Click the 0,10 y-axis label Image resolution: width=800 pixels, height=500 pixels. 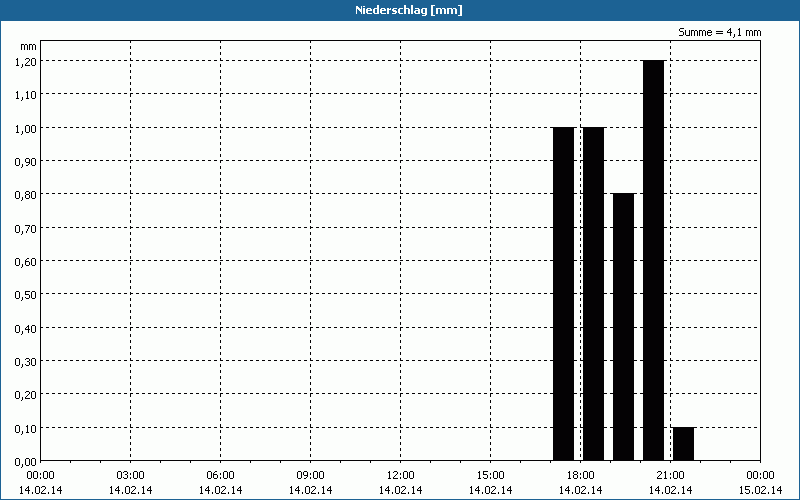click(26, 428)
